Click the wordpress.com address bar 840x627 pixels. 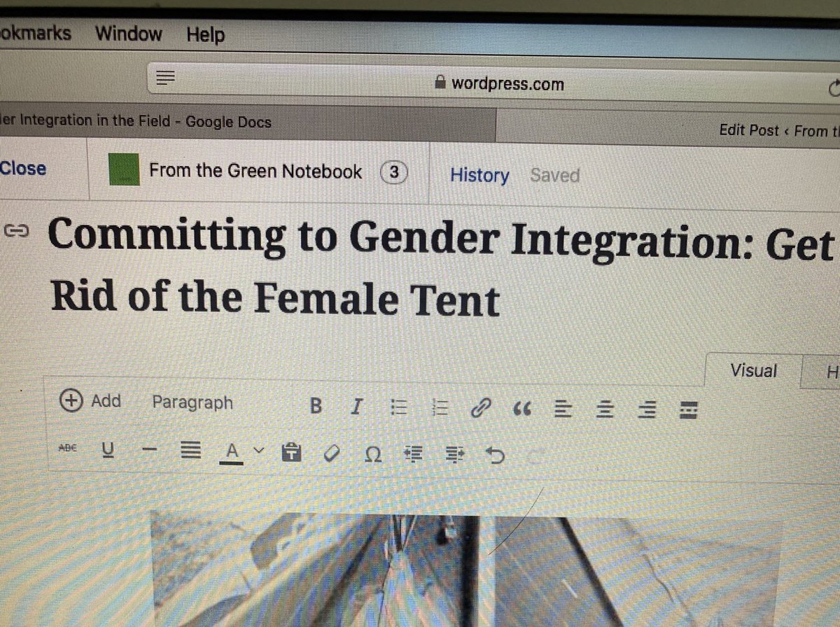click(498, 83)
